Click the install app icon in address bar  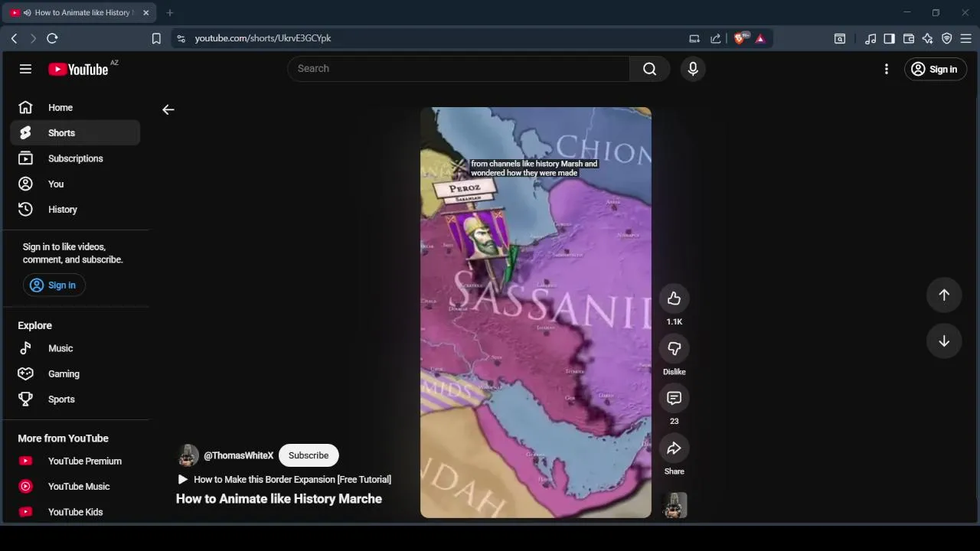coord(694,38)
